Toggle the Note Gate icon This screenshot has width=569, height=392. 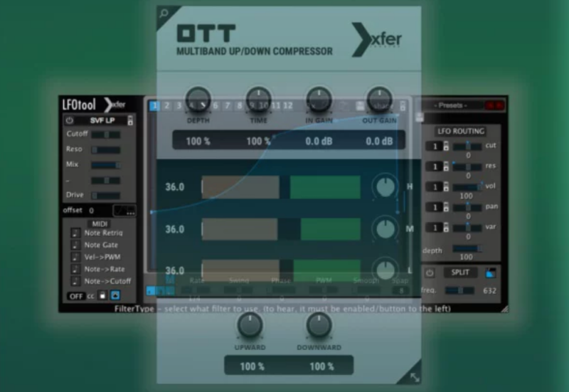click(x=75, y=245)
